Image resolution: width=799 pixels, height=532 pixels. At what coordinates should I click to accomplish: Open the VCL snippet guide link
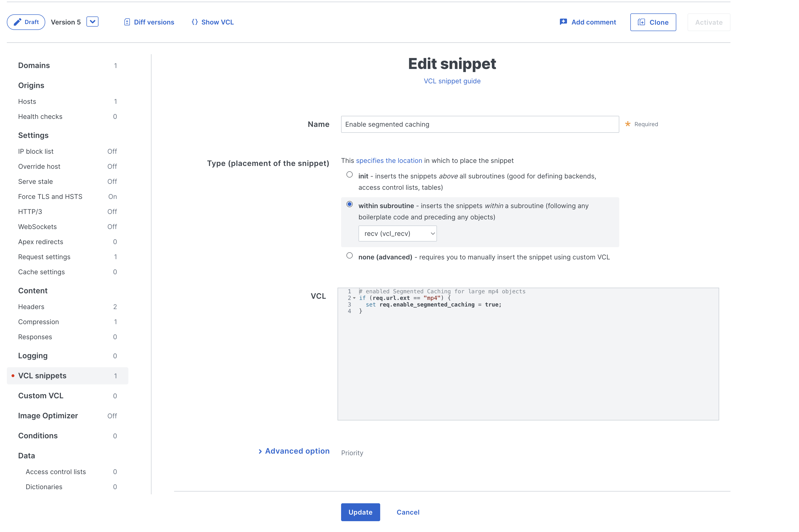coord(452,81)
